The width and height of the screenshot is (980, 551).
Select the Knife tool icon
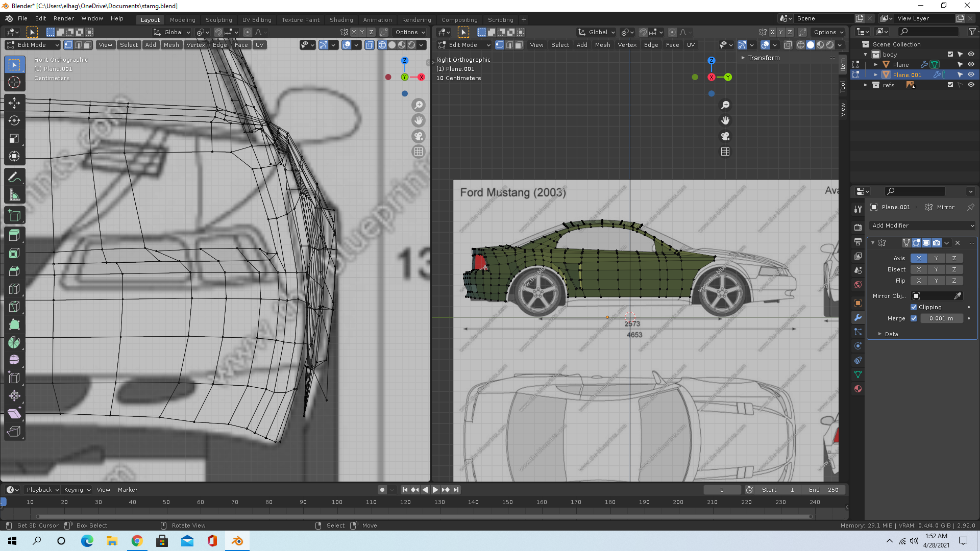(14, 307)
